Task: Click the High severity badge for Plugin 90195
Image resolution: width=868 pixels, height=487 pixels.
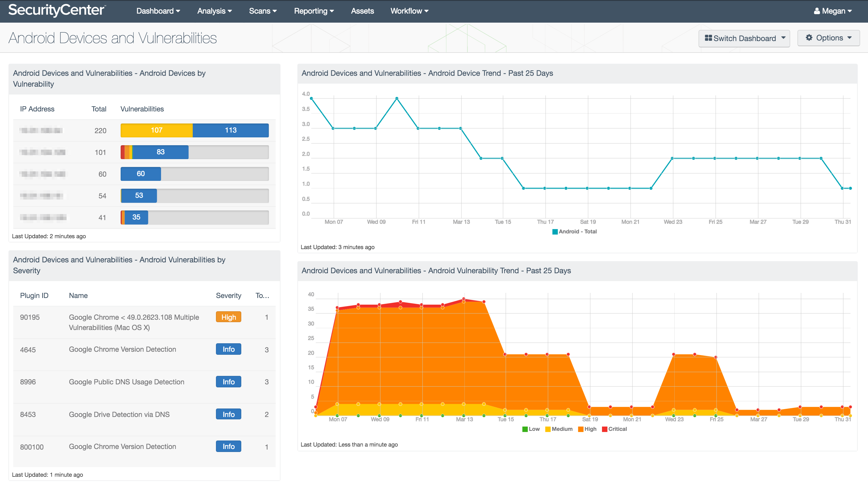Action: (x=228, y=317)
